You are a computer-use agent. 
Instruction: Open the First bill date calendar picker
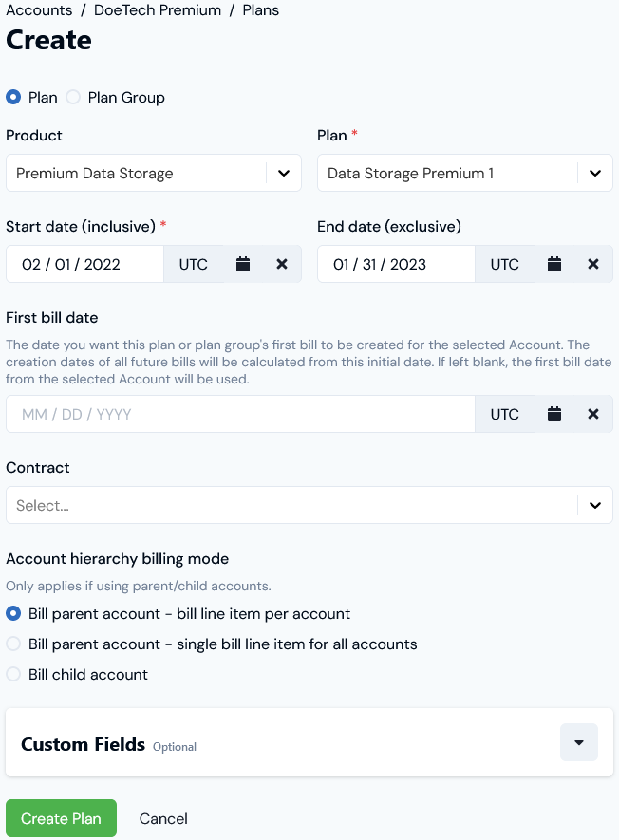click(x=554, y=414)
